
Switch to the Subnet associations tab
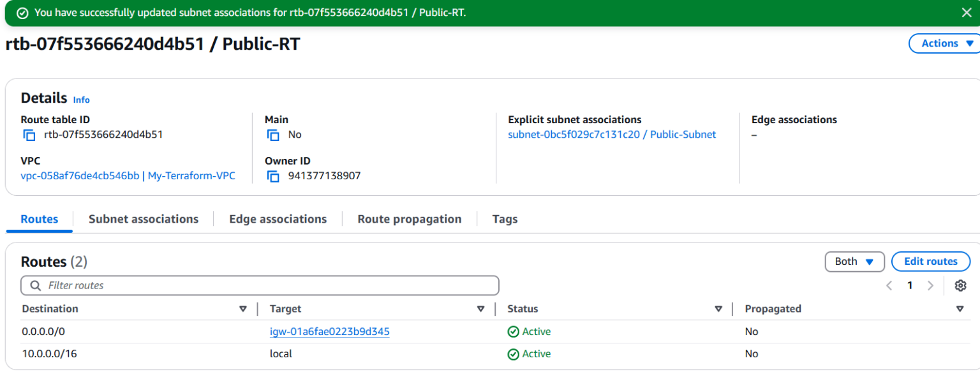point(144,219)
